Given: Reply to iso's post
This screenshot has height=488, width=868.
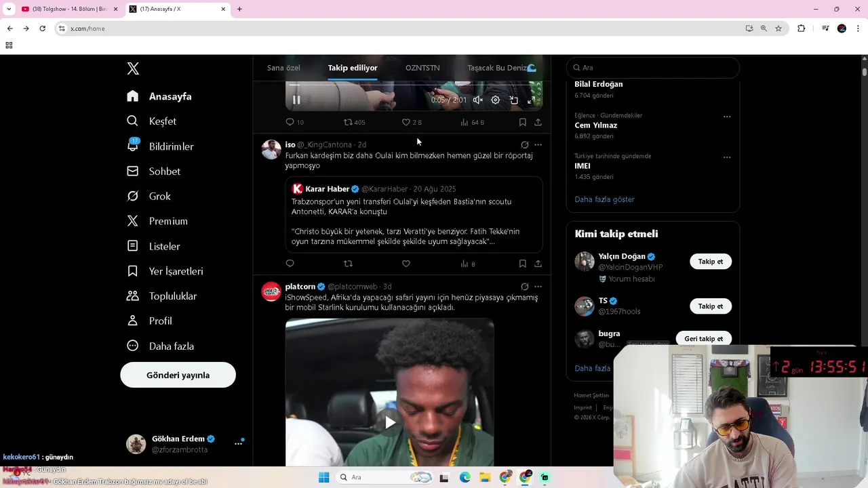Looking at the screenshot, I should [x=290, y=264].
